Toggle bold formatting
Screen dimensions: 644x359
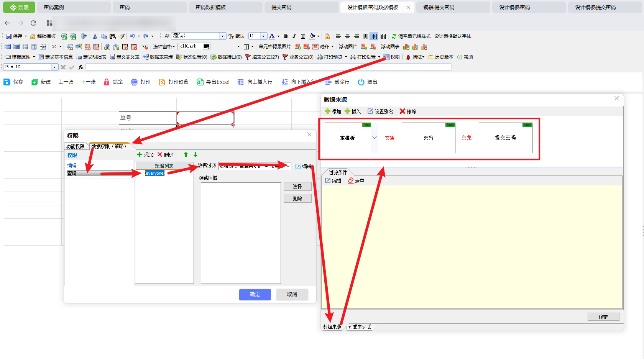[x=286, y=36]
